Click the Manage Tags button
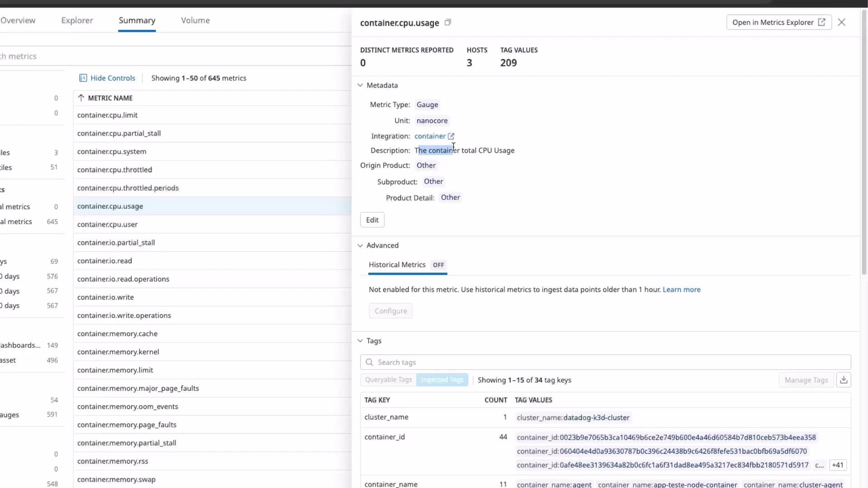868x488 pixels. (x=806, y=380)
